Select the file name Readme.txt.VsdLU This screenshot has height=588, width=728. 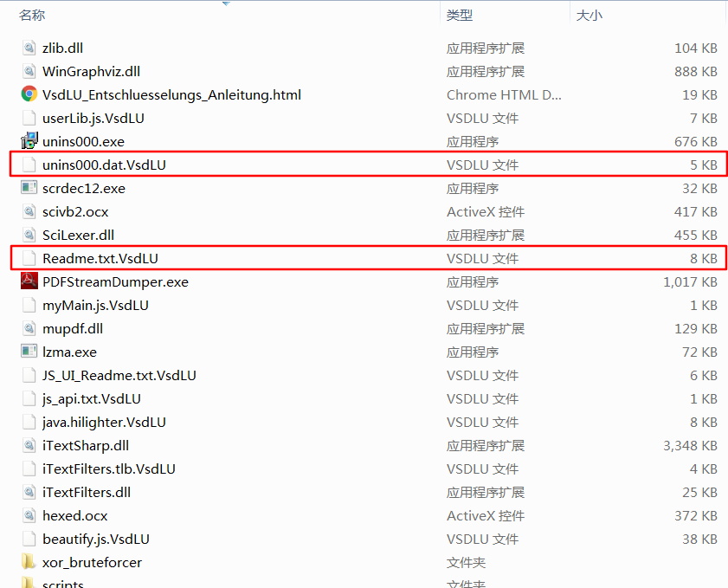coord(100,258)
